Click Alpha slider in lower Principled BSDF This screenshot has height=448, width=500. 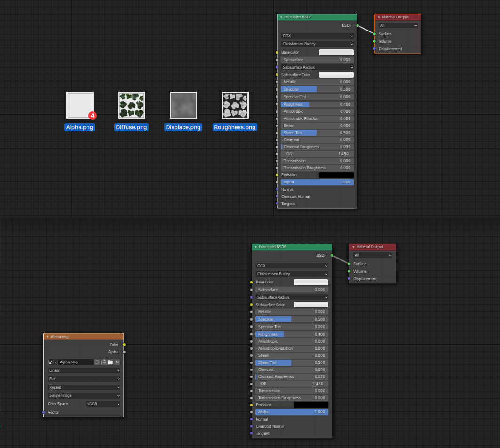tap(292, 412)
